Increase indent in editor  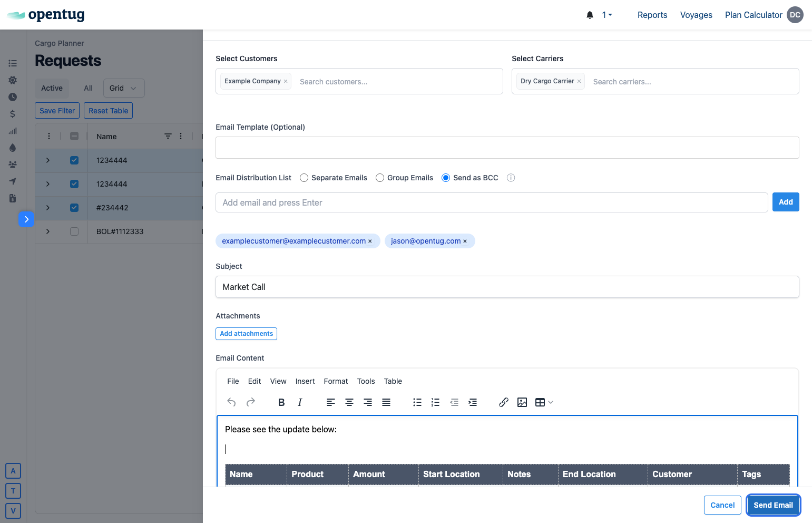pyautogui.click(x=473, y=402)
